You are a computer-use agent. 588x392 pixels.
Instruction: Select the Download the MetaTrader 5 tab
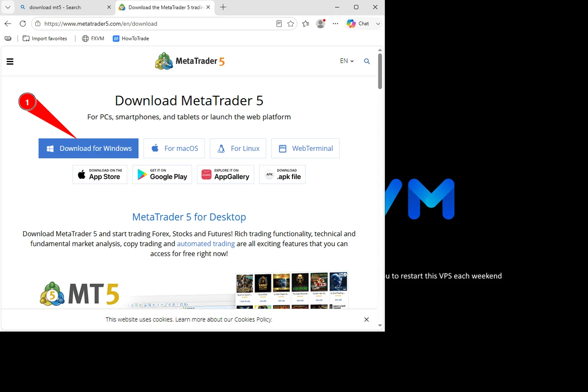tap(162, 7)
